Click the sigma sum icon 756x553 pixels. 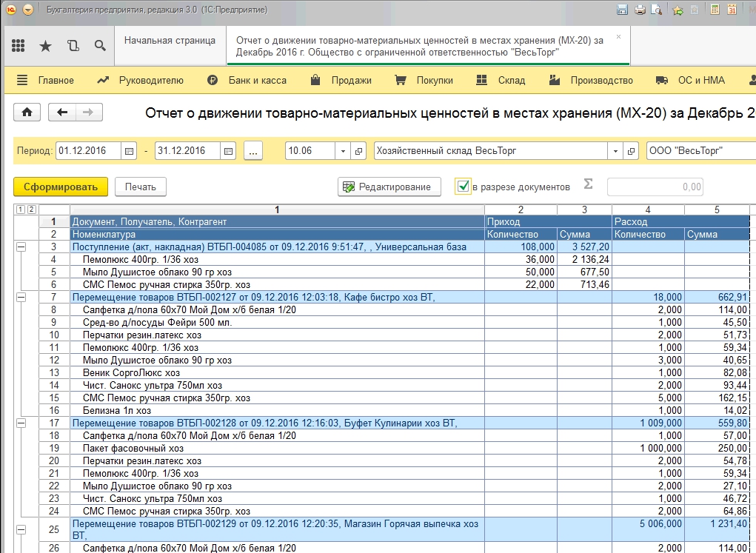click(588, 184)
